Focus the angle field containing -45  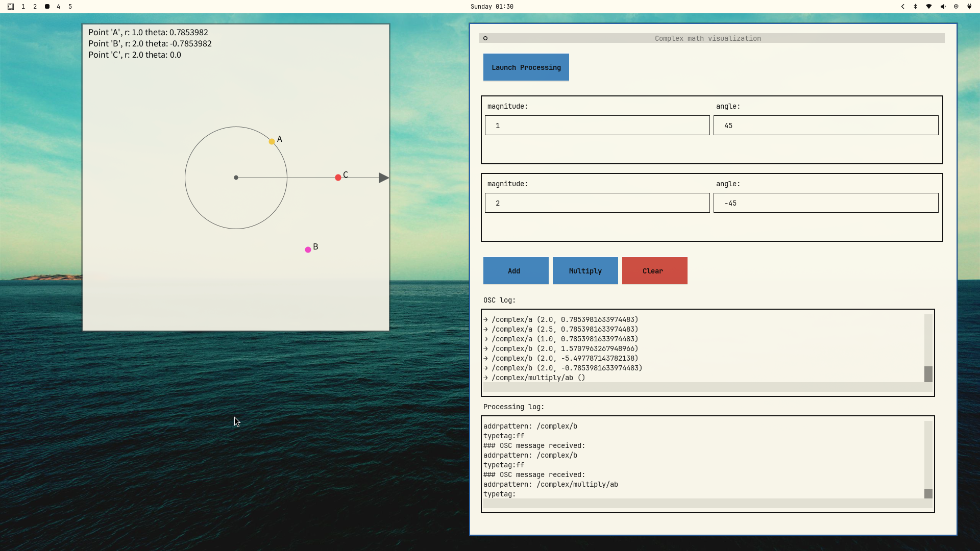825,203
